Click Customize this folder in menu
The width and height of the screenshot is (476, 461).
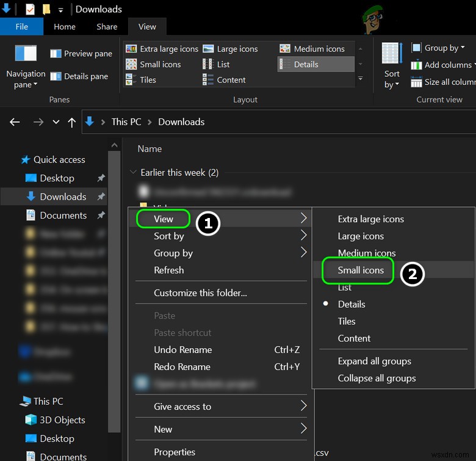pyautogui.click(x=200, y=292)
